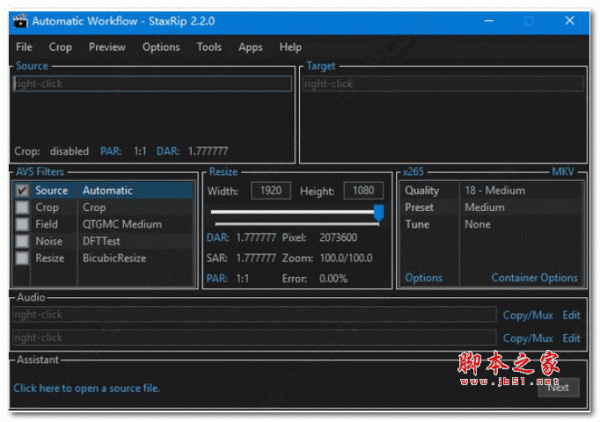Click the PAR link in Resize panel
Image resolution: width=600 pixels, height=422 pixels.
click(x=217, y=278)
